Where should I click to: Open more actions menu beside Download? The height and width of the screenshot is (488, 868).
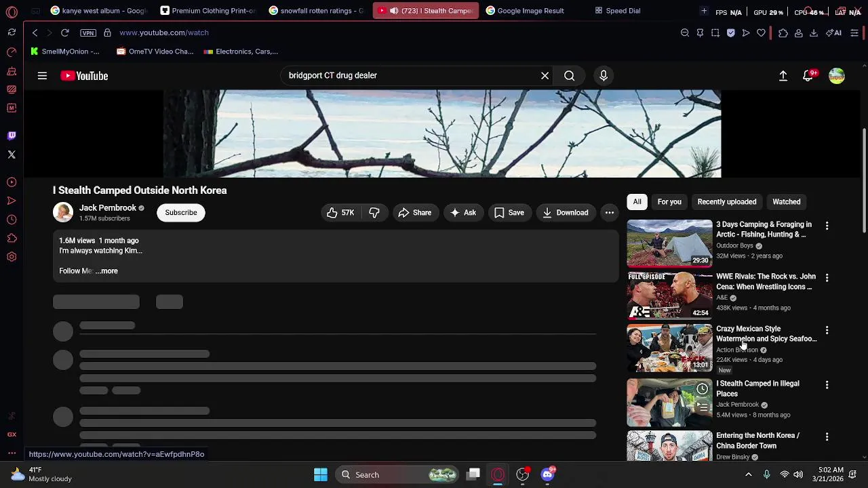[610, 213]
